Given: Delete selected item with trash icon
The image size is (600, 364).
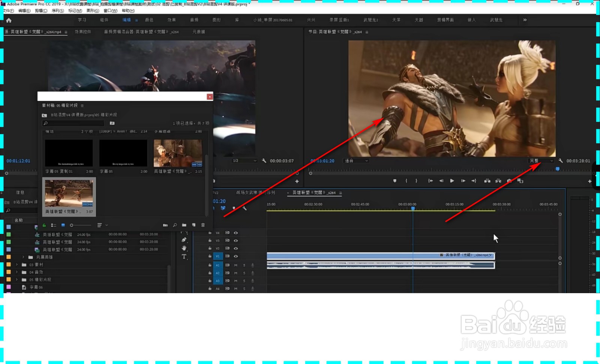Looking at the screenshot, I should (203, 225).
